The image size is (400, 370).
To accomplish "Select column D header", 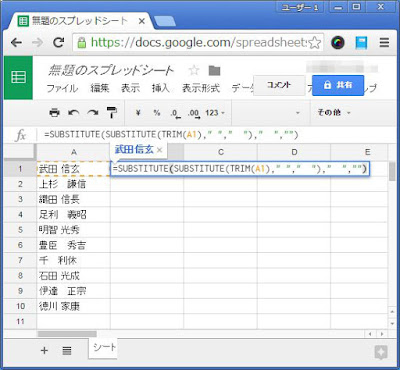I will [x=294, y=152].
